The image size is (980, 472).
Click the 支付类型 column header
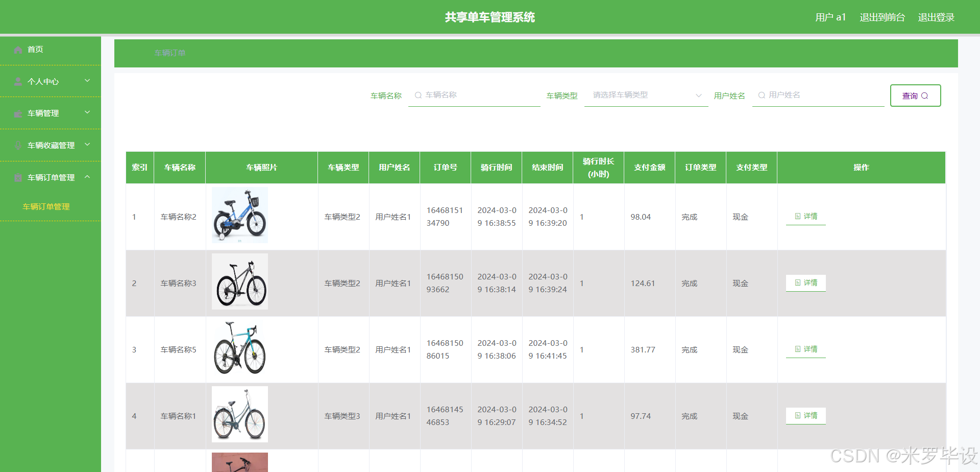pos(751,168)
